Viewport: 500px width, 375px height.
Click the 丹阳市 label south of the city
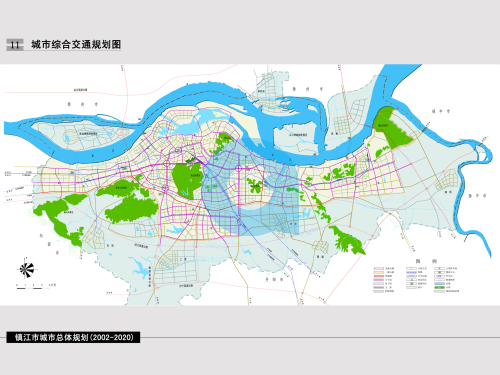tap(274, 279)
